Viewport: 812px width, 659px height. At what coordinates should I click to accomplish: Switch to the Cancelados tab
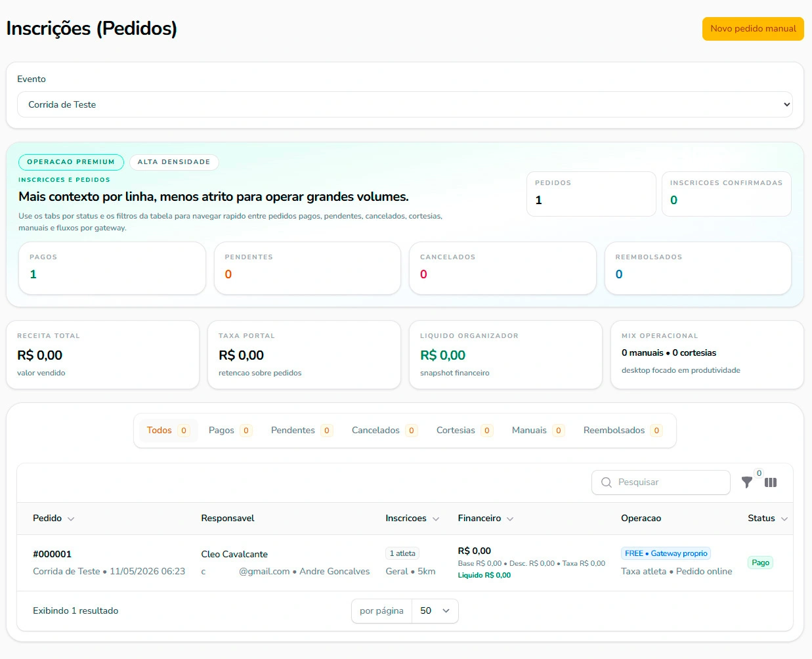(x=384, y=431)
